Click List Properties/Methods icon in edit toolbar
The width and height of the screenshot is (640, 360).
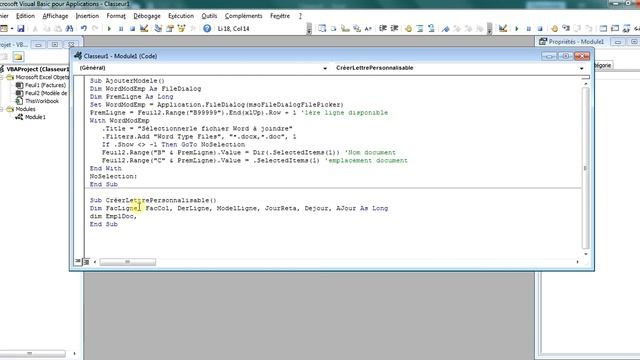(322, 29)
